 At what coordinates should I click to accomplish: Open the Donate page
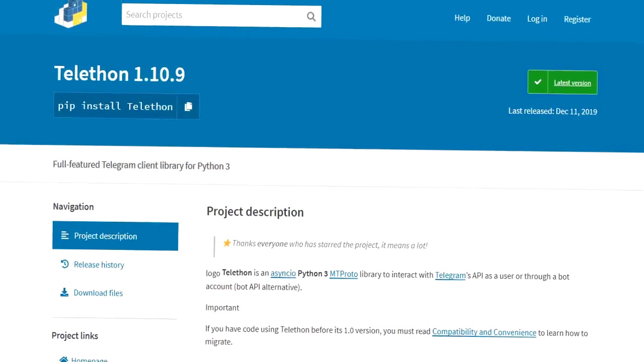(499, 18)
